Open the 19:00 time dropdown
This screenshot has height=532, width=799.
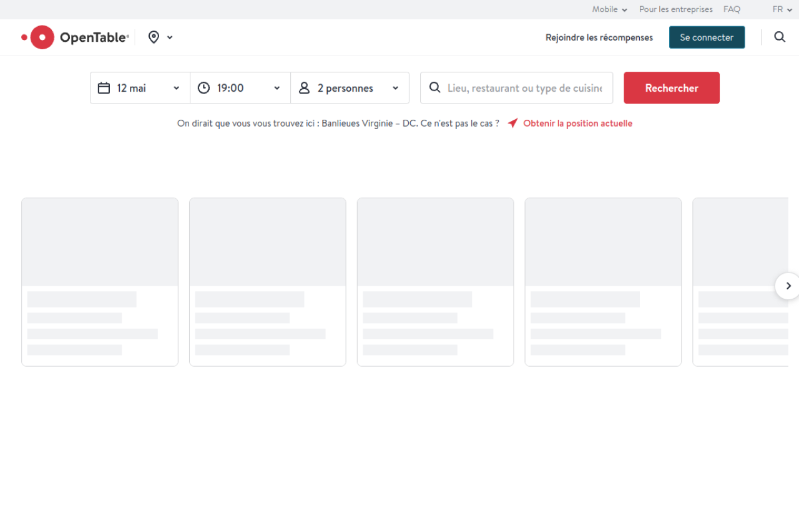tap(240, 88)
